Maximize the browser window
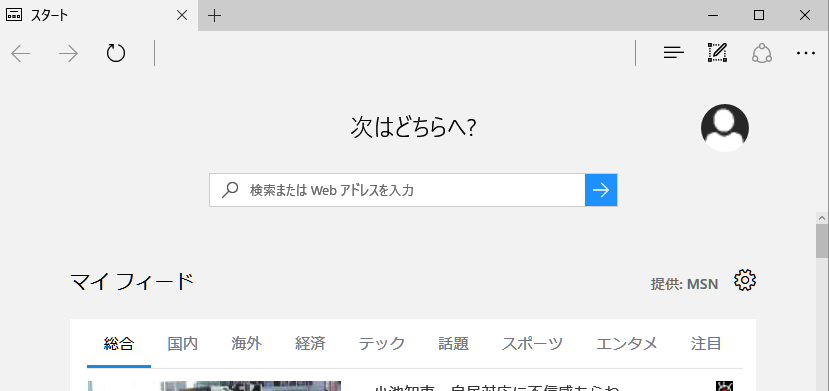The height and width of the screenshot is (391, 829). point(759,15)
